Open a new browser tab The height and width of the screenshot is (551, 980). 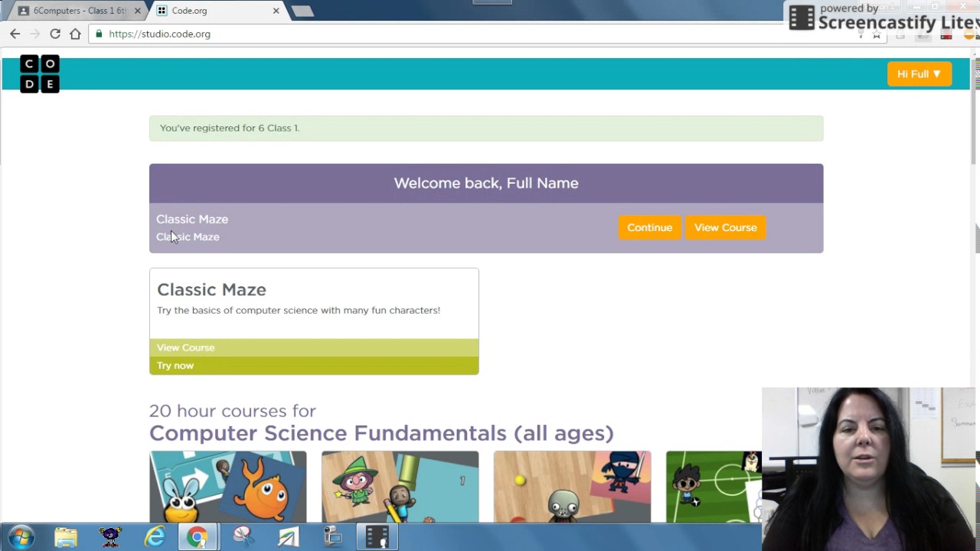(x=302, y=11)
